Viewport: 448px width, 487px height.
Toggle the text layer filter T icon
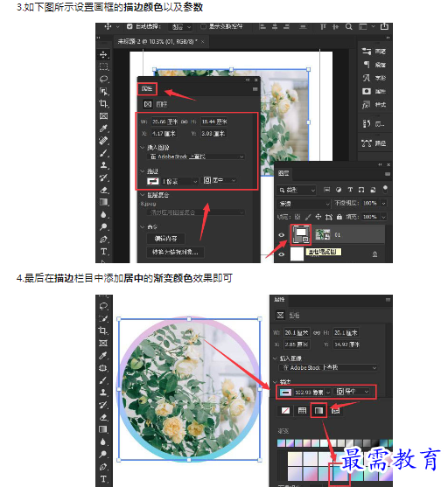pyautogui.click(x=350, y=190)
